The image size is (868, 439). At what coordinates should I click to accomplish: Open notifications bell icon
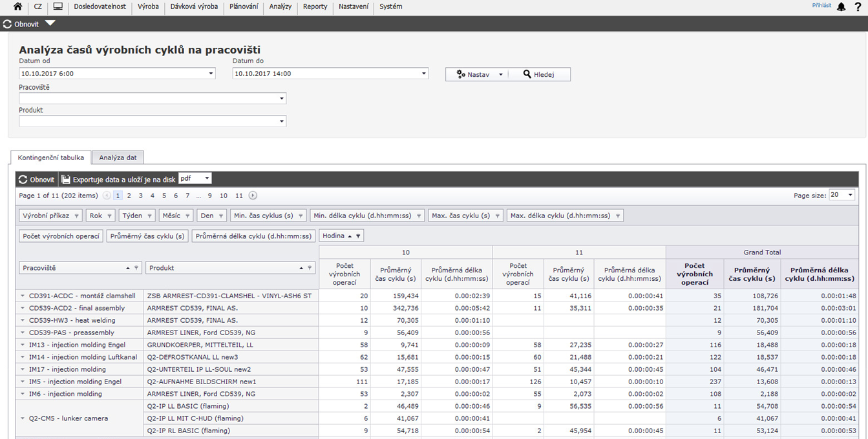pos(841,7)
